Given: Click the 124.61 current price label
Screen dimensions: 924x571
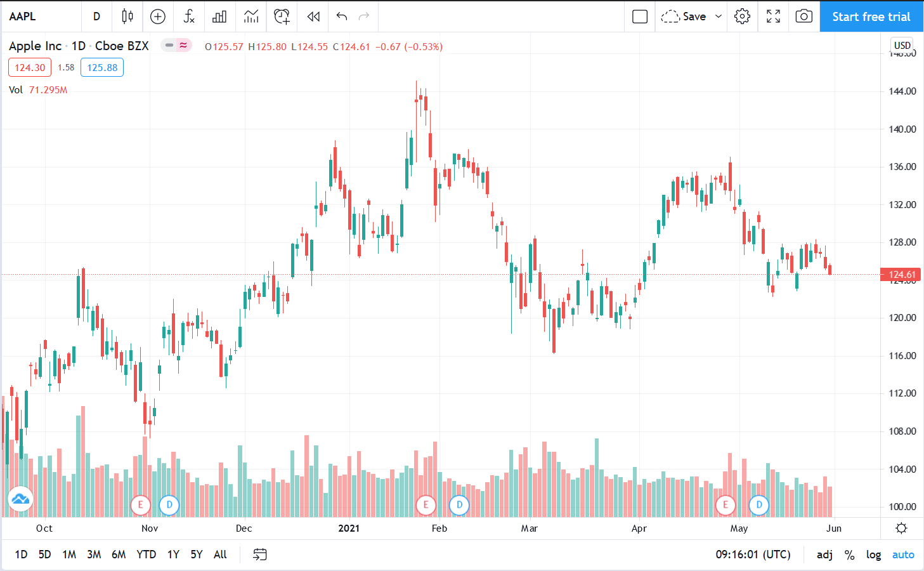Looking at the screenshot, I should coord(901,275).
